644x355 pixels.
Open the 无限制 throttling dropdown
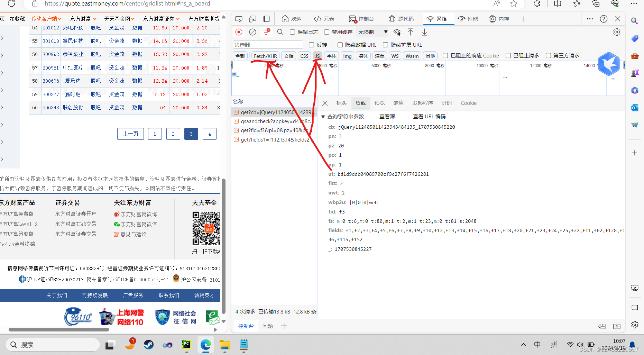coord(373,32)
